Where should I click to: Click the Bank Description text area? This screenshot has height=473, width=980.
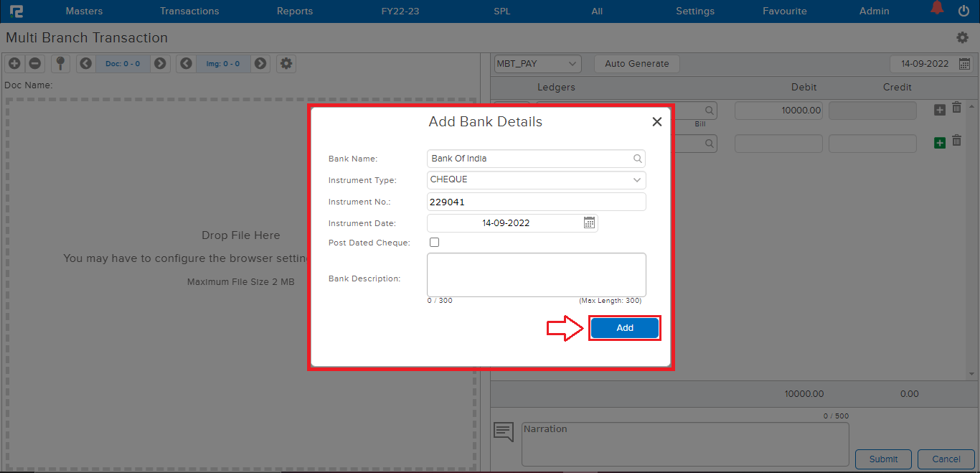pos(536,274)
